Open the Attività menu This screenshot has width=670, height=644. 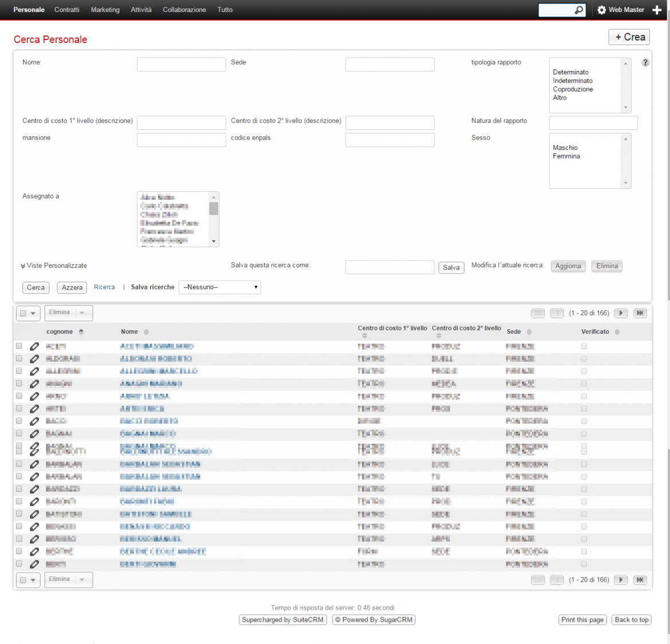[141, 10]
